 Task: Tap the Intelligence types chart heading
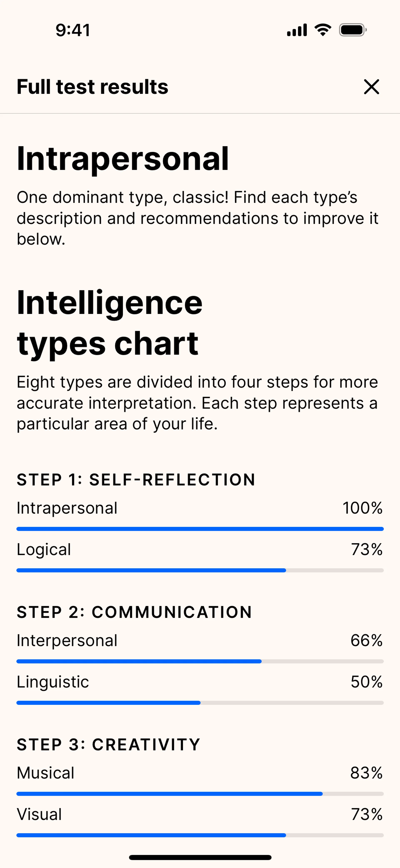pyautogui.click(x=109, y=323)
